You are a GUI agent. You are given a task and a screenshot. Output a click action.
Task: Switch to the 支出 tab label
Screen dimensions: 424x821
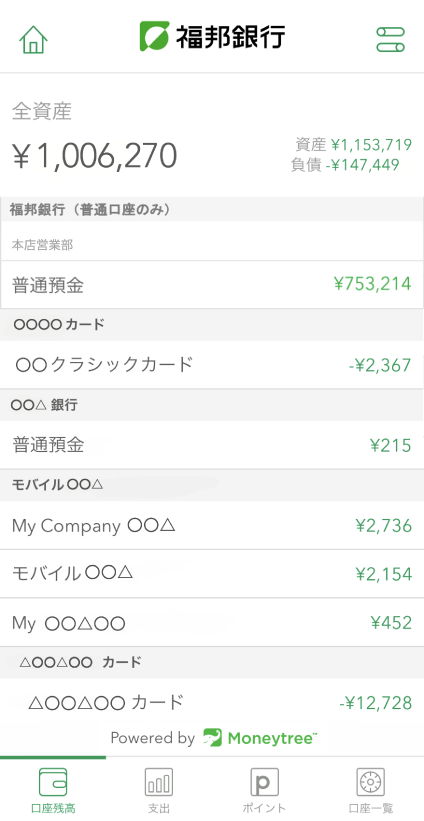pos(159,808)
